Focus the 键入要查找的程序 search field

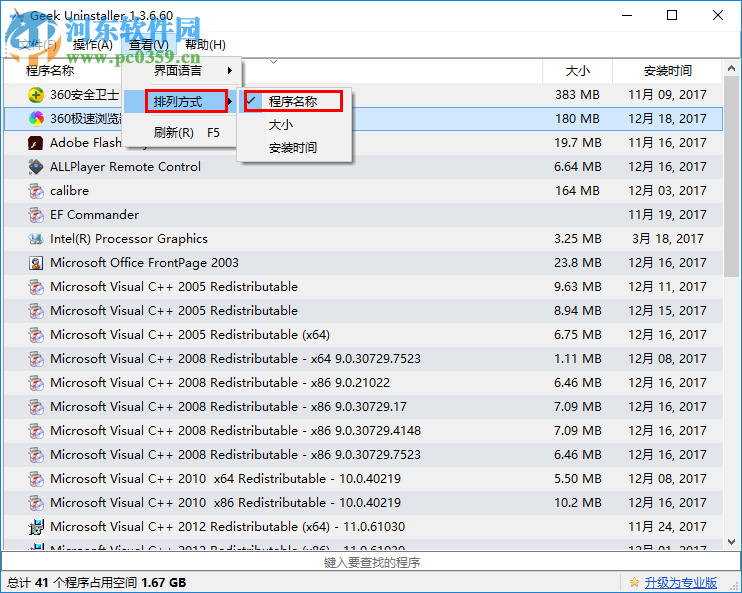(371, 562)
